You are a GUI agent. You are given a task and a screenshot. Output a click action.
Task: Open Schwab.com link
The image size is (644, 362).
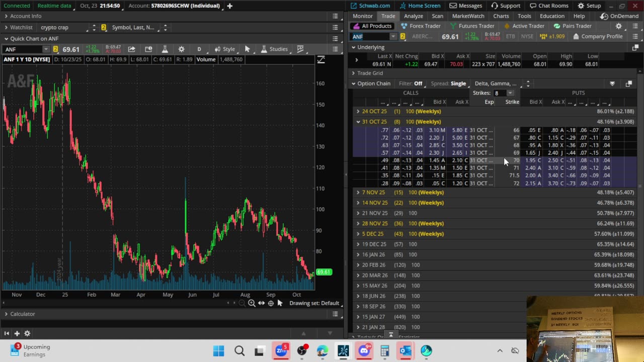[370, 6]
